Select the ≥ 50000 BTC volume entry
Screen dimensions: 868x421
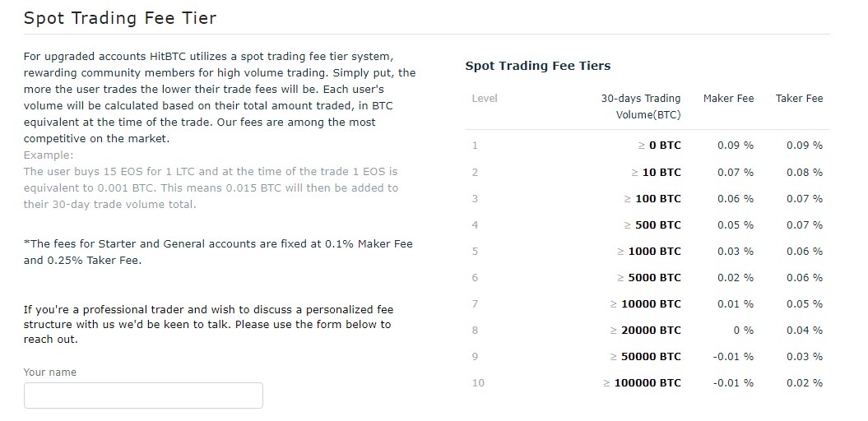pos(646,357)
